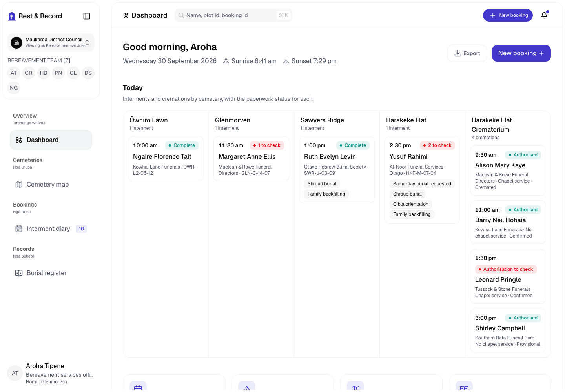The image size is (565, 392).
Task: Click 'Authorisation to check' badge
Action: point(506,269)
